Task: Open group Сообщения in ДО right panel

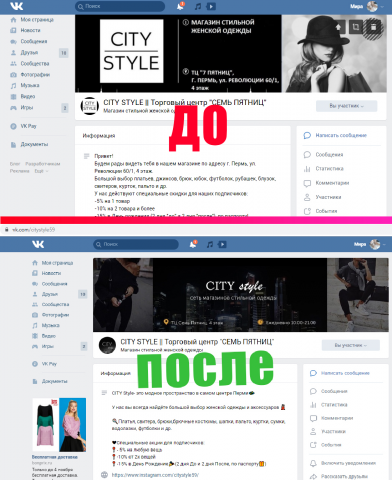Action: point(323,155)
